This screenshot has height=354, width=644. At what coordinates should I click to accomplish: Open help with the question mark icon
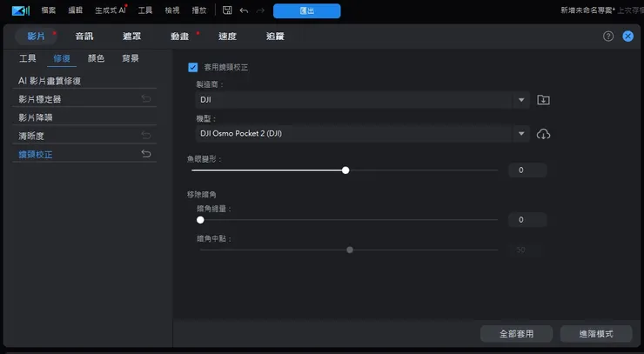608,37
